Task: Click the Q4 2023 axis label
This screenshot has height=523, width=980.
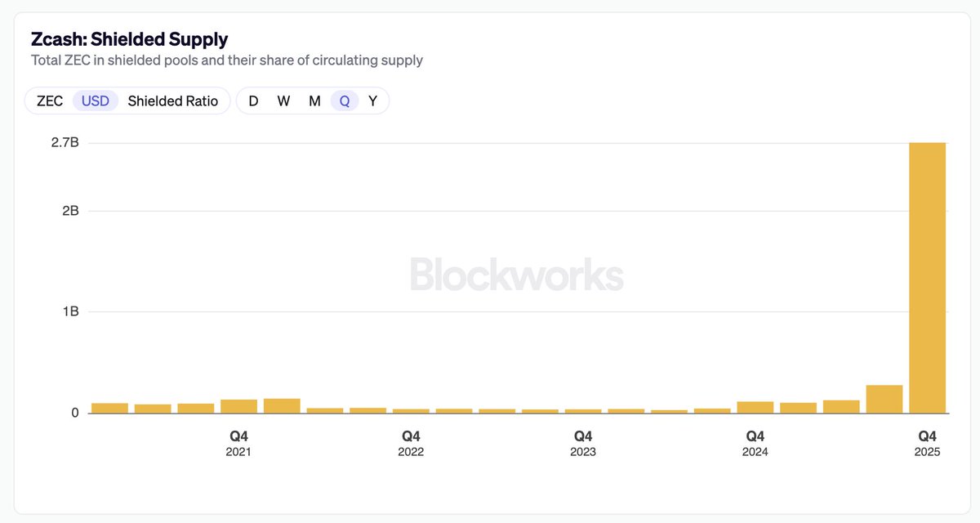Action: click(583, 444)
